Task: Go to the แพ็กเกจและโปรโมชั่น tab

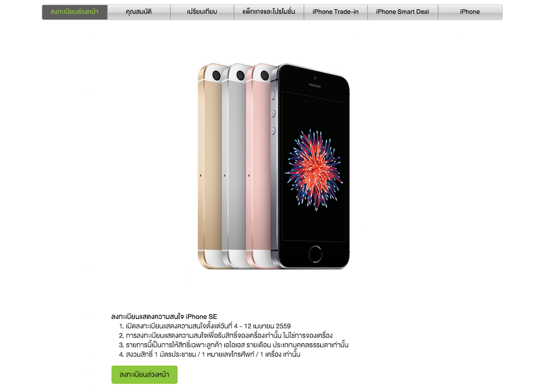Action: [269, 12]
